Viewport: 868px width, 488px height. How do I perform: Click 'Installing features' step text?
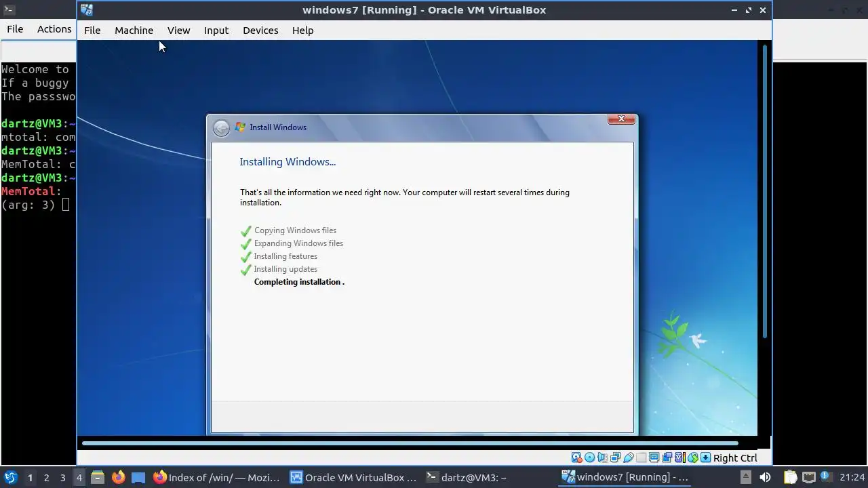285,256
